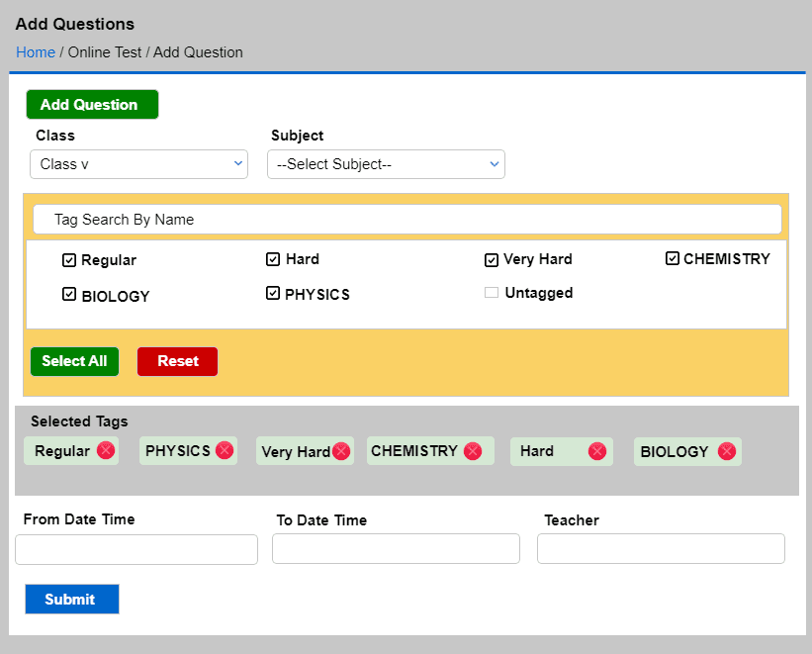Go to Home breadcrumb link

coord(36,52)
